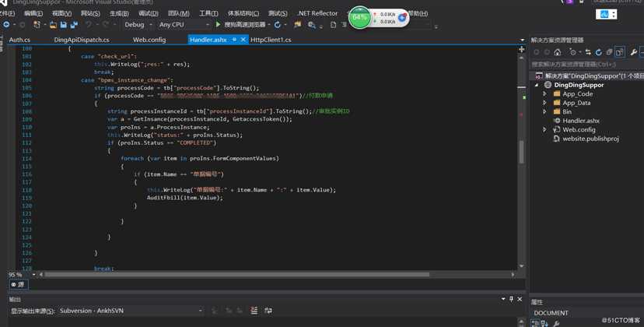
Task: Click the Undo arrow icon
Action: click(x=89, y=25)
